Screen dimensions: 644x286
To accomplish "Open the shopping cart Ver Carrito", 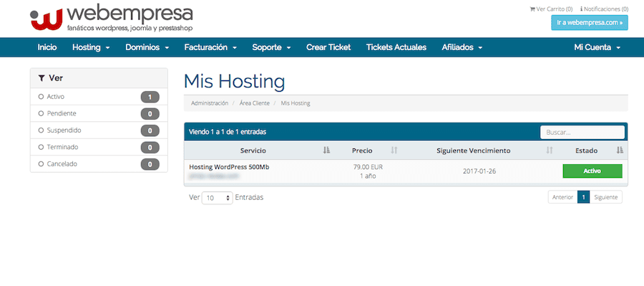I will (551, 9).
